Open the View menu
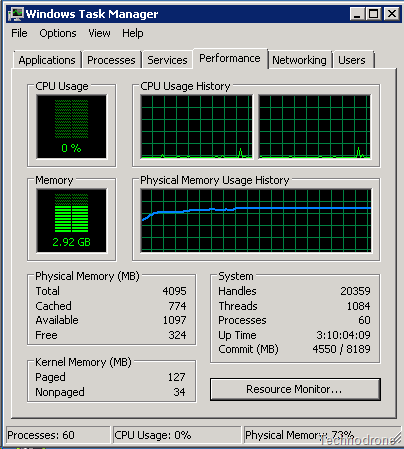404x449 pixels. tap(99, 33)
